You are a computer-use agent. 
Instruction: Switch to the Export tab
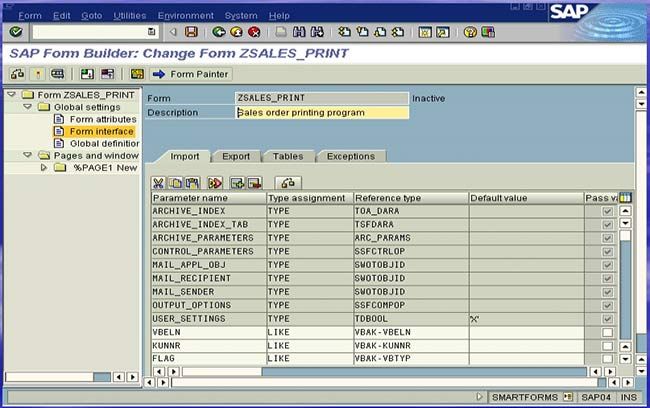tap(236, 156)
